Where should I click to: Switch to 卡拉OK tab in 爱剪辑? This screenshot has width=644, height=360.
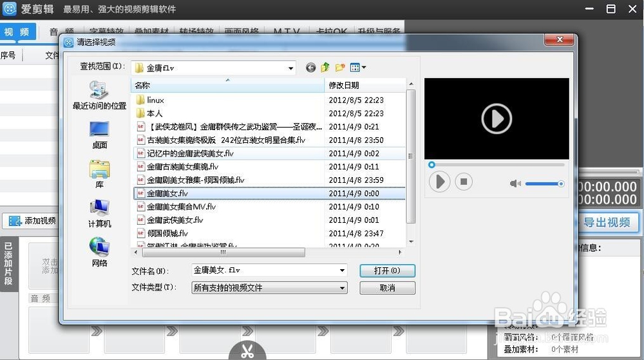[x=332, y=30]
